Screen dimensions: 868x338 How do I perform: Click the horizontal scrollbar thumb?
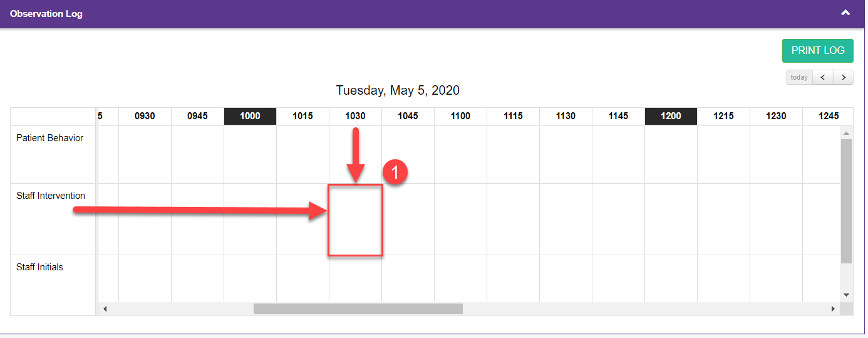358,309
